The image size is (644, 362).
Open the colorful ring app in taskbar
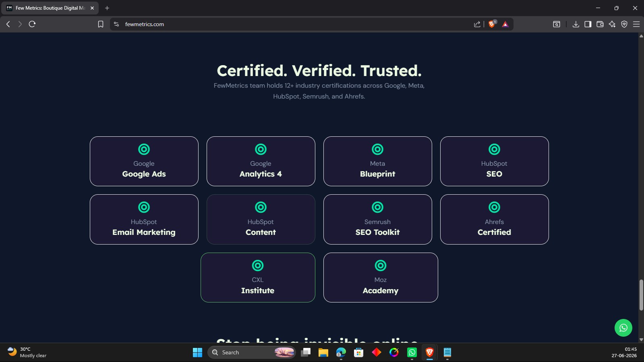pyautogui.click(x=394, y=352)
